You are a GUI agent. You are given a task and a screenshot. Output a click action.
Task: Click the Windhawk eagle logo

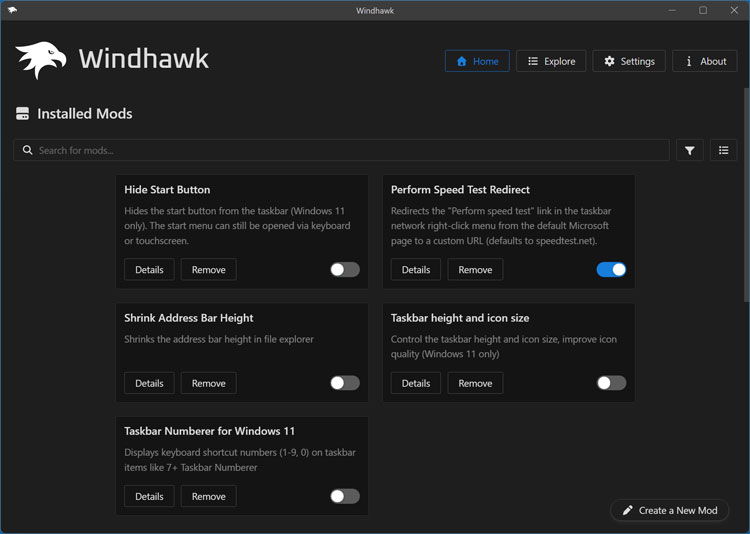coord(41,59)
